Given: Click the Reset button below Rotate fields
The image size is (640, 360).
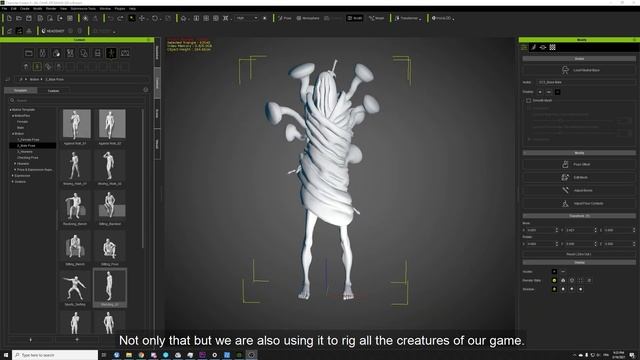Looking at the screenshot, I should click(x=579, y=254).
